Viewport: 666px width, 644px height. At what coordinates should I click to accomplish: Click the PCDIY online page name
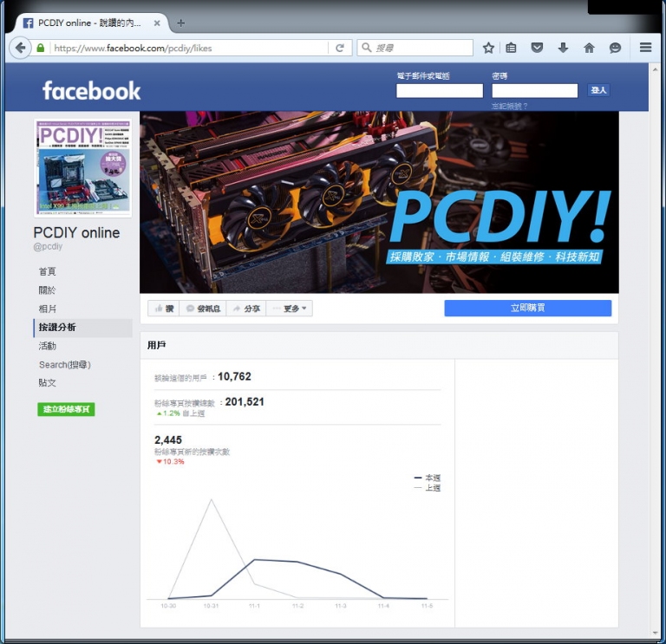(76, 232)
